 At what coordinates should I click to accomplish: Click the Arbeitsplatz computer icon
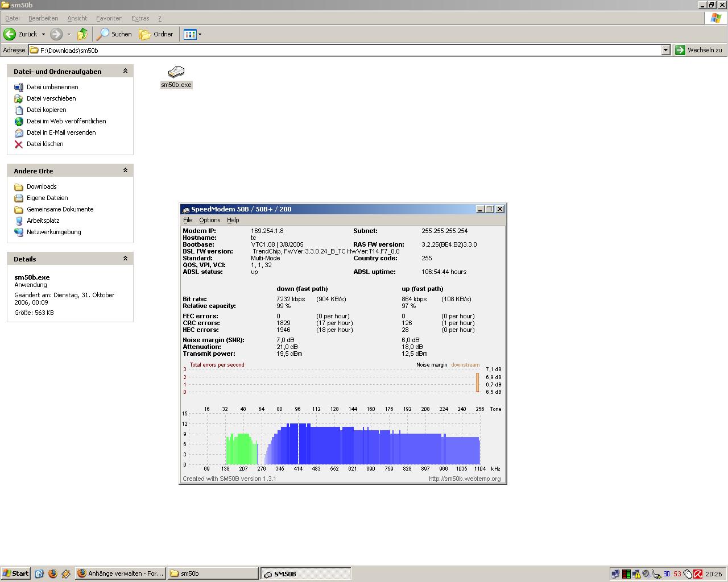19,221
